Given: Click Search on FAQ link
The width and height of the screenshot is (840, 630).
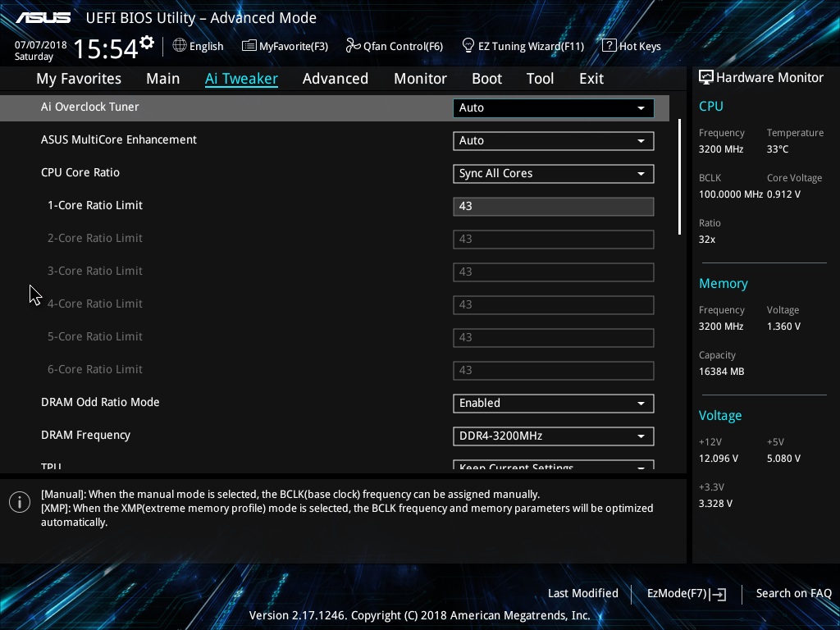Looking at the screenshot, I should pyautogui.click(x=793, y=594).
